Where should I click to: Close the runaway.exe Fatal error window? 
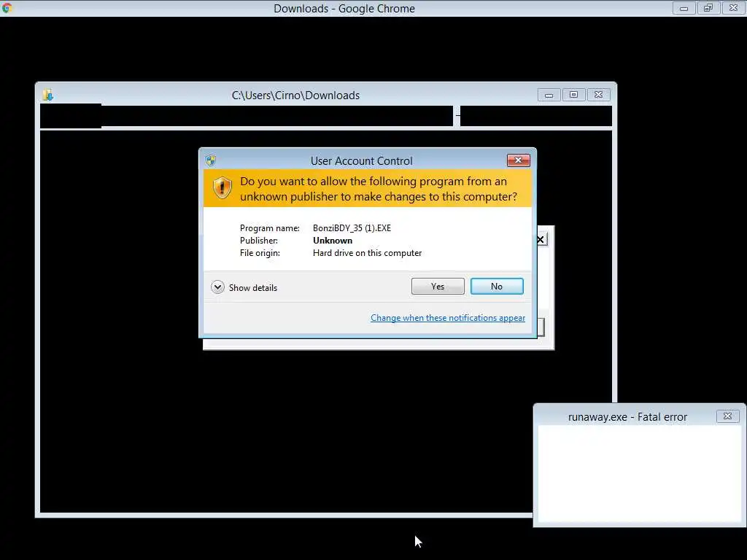pos(727,416)
